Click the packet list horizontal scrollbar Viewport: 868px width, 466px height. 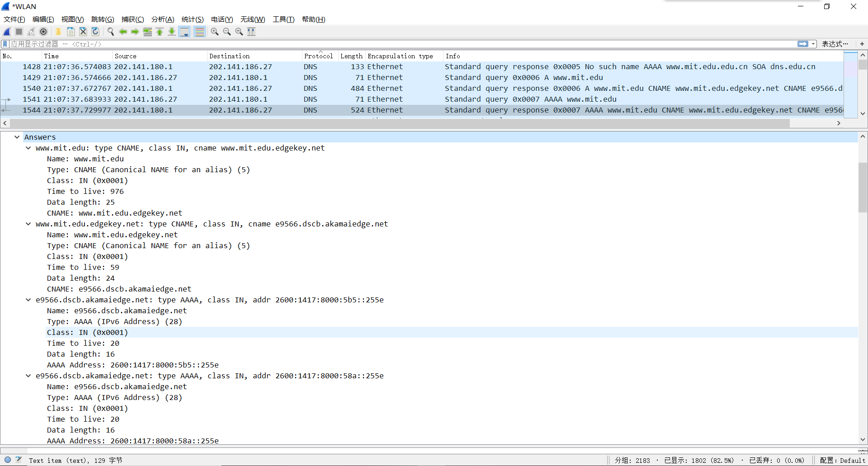pos(399,123)
